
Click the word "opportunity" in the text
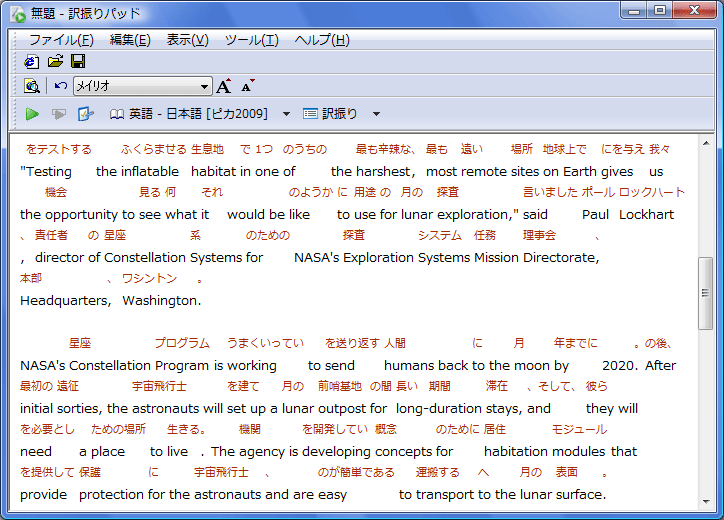pos(82,215)
